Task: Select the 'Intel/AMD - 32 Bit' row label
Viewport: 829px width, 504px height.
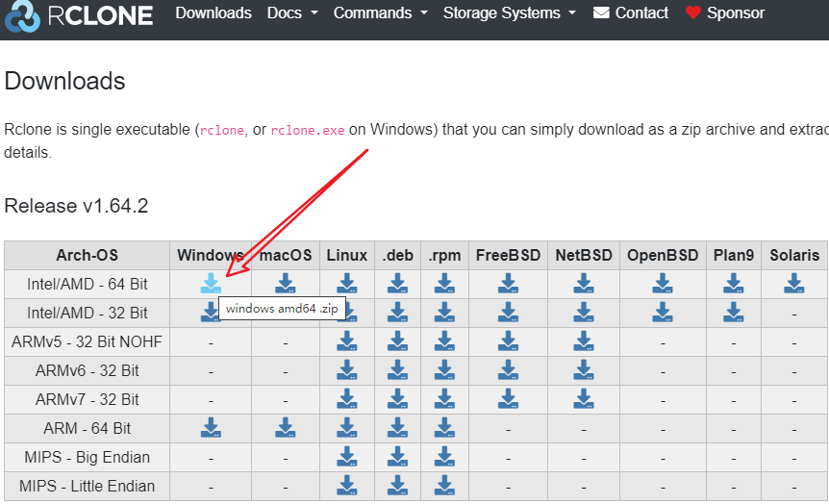Action: (x=88, y=314)
